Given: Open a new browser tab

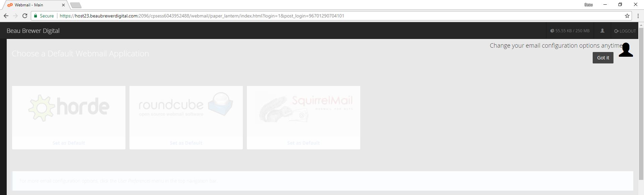Looking at the screenshot, I should [76, 5].
